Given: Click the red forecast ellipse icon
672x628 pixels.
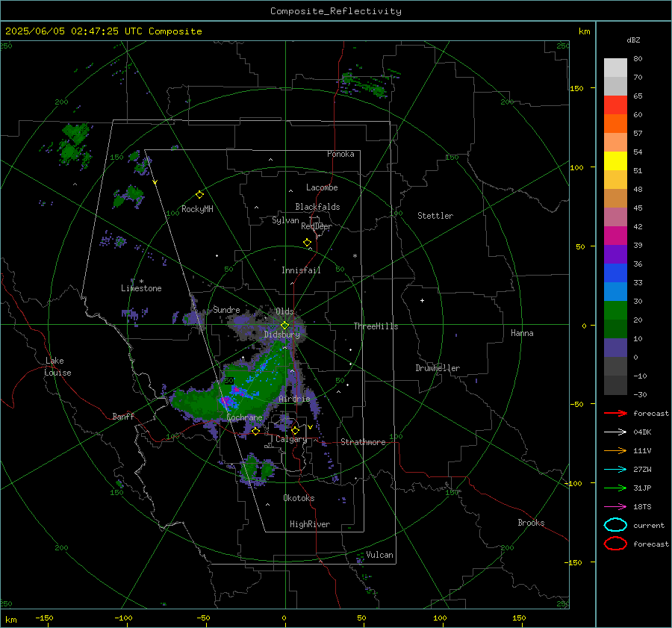Looking at the screenshot, I should pos(615,544).
